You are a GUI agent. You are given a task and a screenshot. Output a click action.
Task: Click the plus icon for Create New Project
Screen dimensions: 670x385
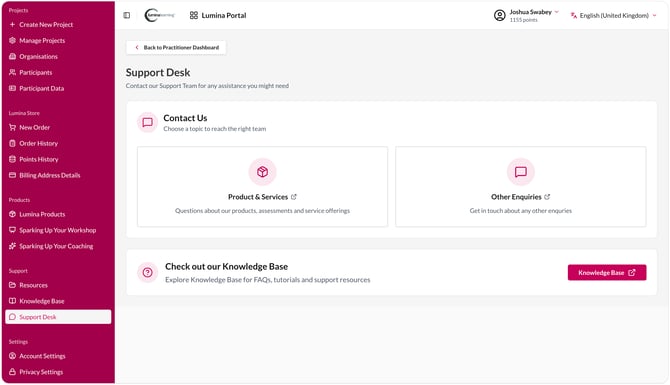(12, 24)
